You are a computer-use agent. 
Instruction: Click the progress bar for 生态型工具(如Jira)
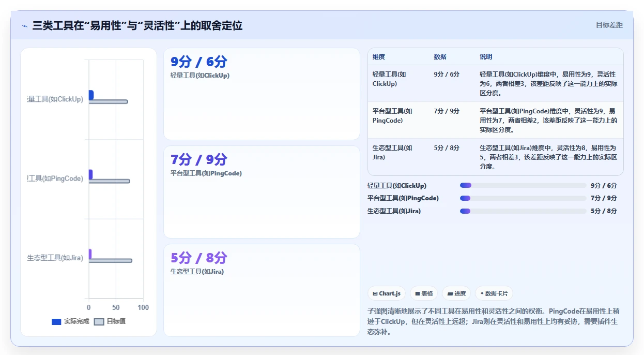click(523, 211)
